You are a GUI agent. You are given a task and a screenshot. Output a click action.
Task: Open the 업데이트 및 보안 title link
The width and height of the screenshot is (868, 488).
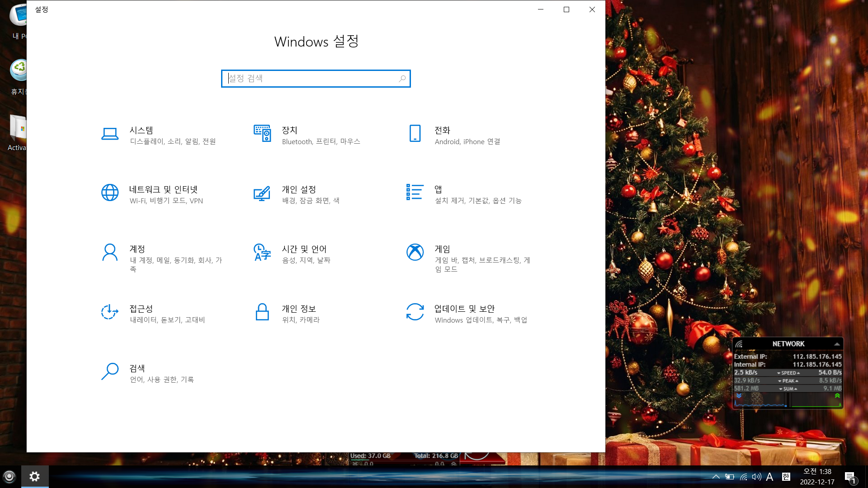pos(465,309)
